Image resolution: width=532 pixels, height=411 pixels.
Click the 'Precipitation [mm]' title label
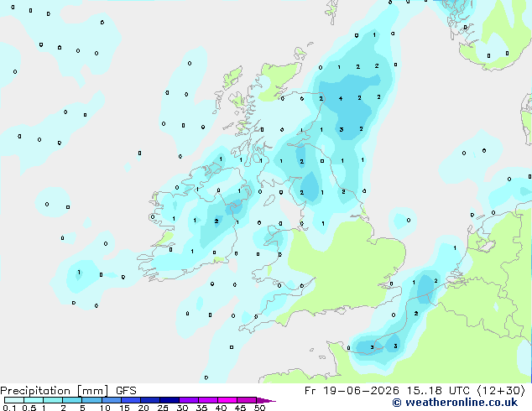click(x=55, y=391)
